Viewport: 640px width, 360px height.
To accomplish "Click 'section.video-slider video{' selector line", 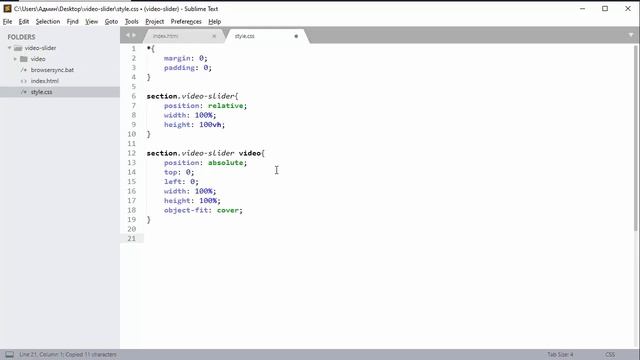I will [x=206, y=153].
